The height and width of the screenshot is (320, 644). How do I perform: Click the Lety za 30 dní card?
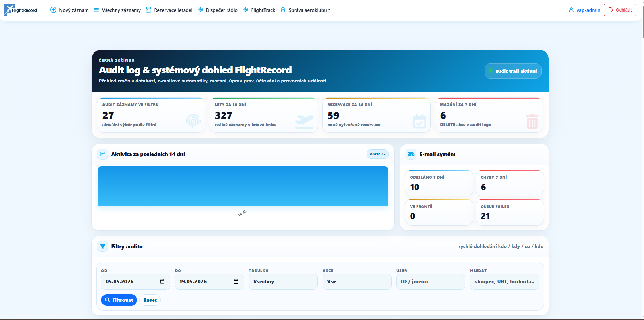point(264,115)
